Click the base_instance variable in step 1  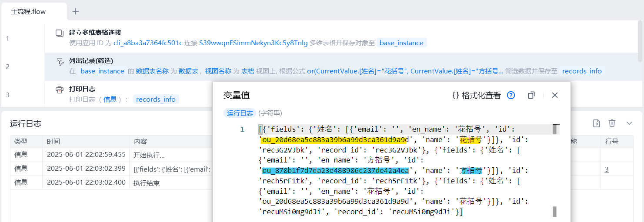coord(401,43)
